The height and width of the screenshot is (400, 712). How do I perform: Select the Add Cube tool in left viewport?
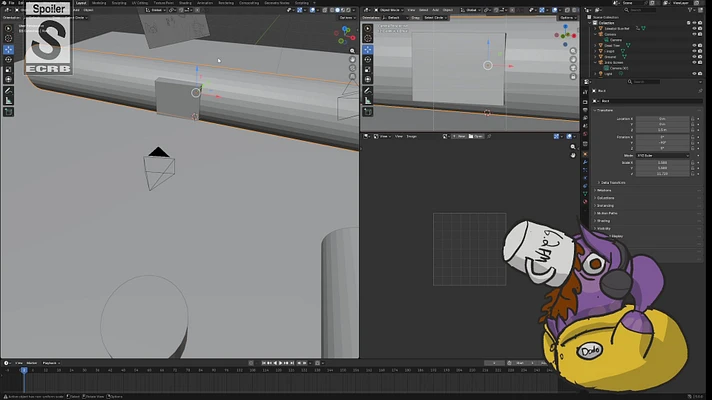pos(9,112)
